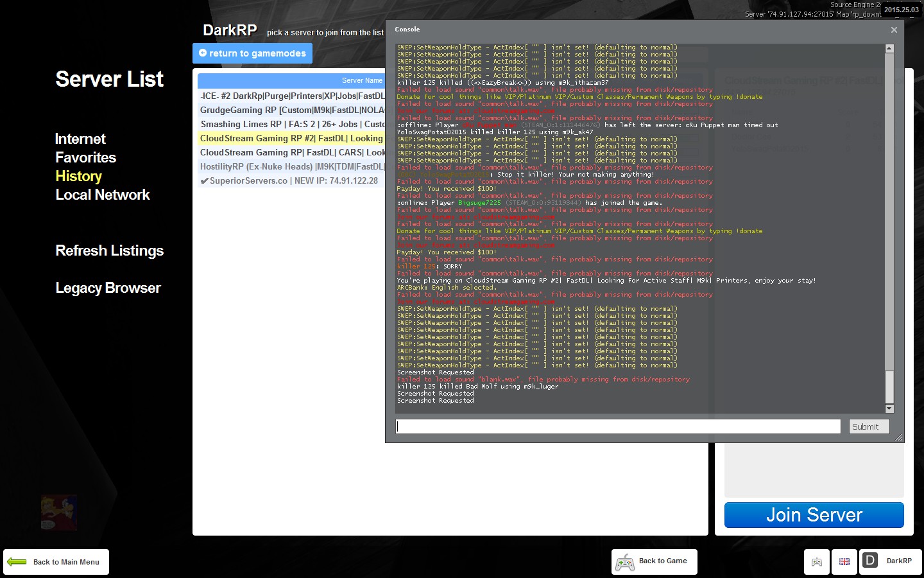Open the games controller icon button
The image size is (924, 578).
pyautogui.click(x=817, y=562)
